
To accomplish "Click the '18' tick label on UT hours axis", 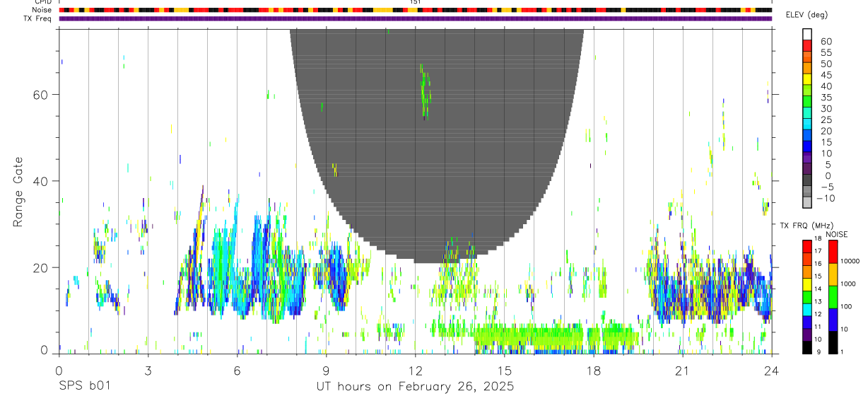I will [x=593, y=371].
